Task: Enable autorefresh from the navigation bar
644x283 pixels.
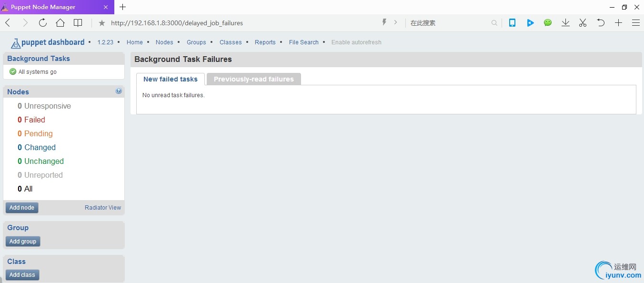Action: click(356, 42)
